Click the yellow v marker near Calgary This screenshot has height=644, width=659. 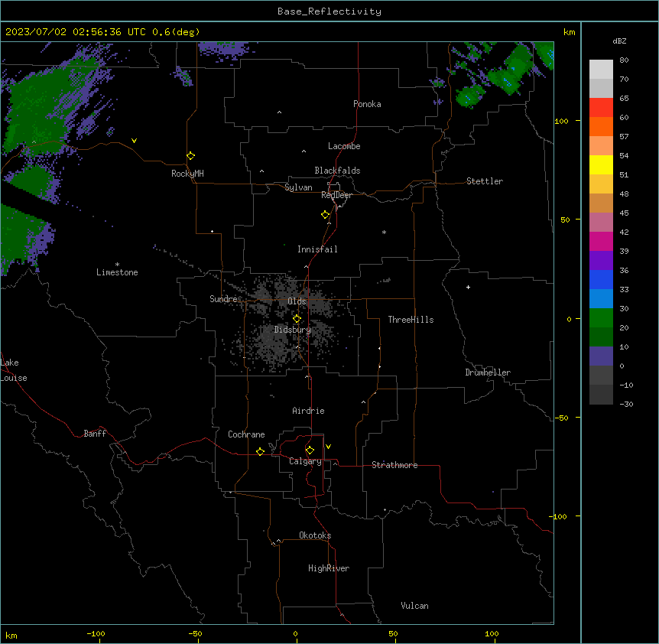(x=328, y=447)
